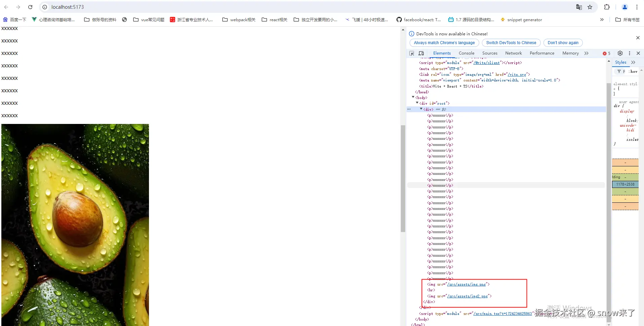Open the /src/main.tsx script link
Image resolution: width=644 pixels, height=326 pixels.
pos(502,314)
